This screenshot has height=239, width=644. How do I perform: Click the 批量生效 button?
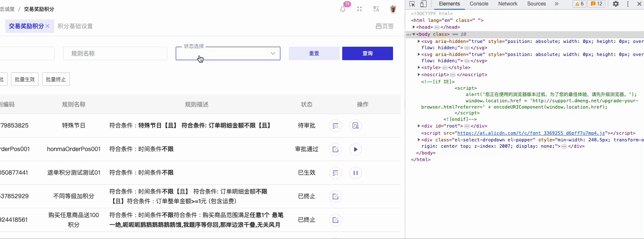pos(25,79)
